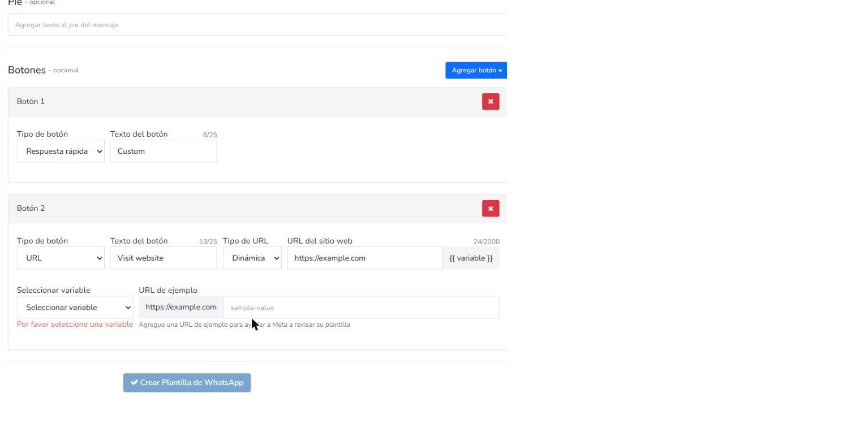The height and width of the screenshot is (424, 868).
Task: Click the Botón 2 header label
Action: 31,208
